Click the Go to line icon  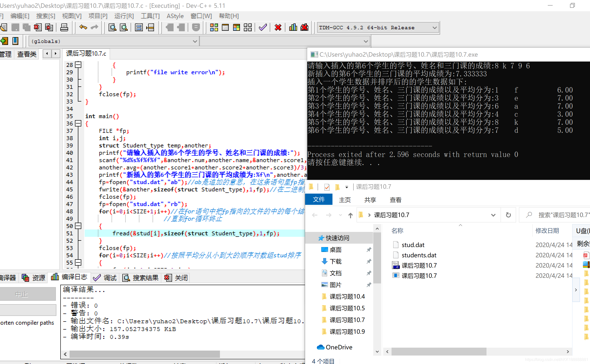150,27
